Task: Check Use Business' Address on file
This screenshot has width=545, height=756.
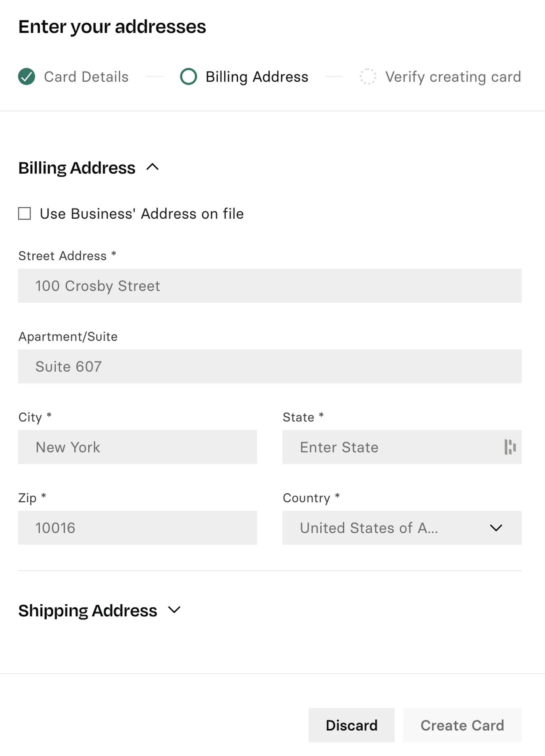Action: [x=25, y=214]
